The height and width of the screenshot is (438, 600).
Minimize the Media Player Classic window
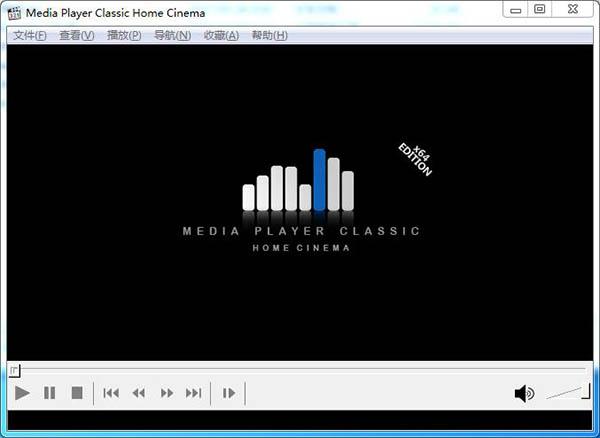point(515,10)
